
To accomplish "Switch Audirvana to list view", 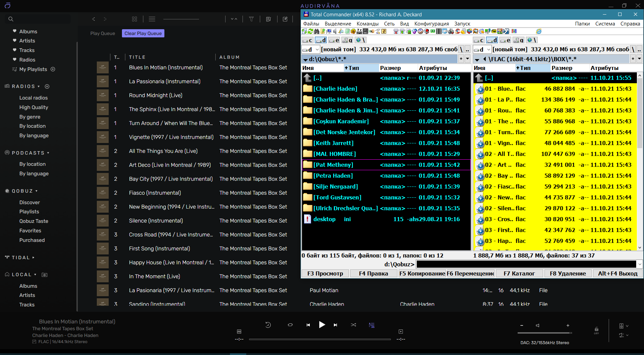I will point(152,19).
